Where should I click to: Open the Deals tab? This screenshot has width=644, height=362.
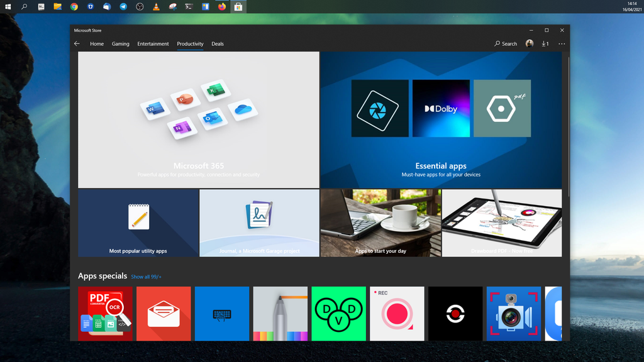point(217,44)
